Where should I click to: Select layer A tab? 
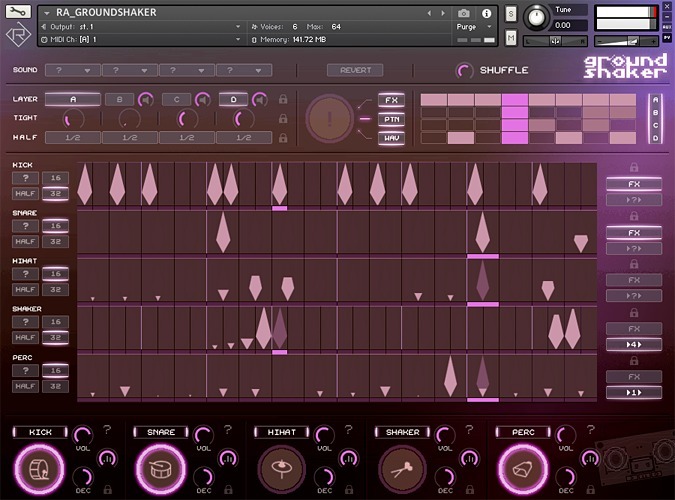73,100
